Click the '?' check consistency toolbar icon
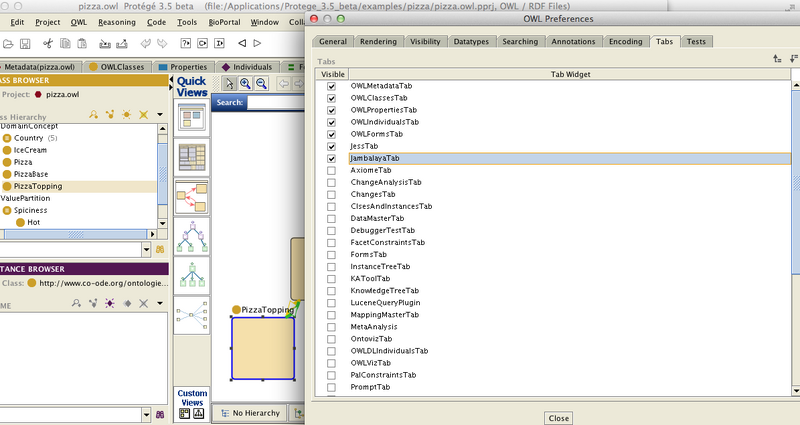 click(x=186, y=43)
